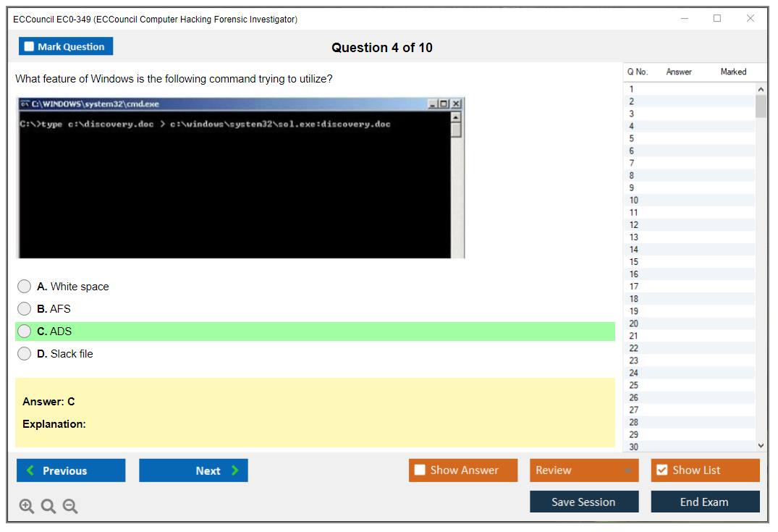This screenshot has height=532, width=778.
Task: Select answer option C. ADS
Action: [x=25, y=332]
